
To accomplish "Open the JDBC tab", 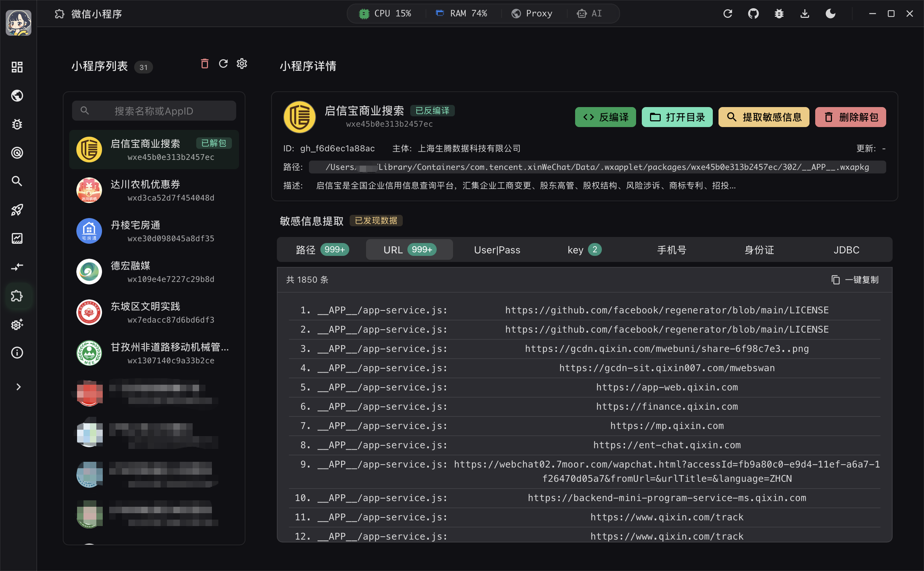I will tap(846, 249).
